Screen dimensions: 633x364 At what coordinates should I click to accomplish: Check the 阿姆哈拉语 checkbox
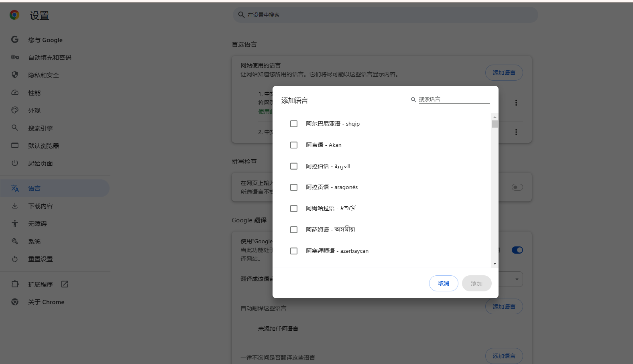[x=294, y=209]
